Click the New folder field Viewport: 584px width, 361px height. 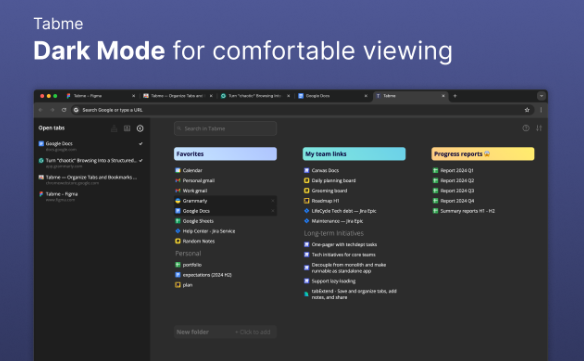coord(225,332)
